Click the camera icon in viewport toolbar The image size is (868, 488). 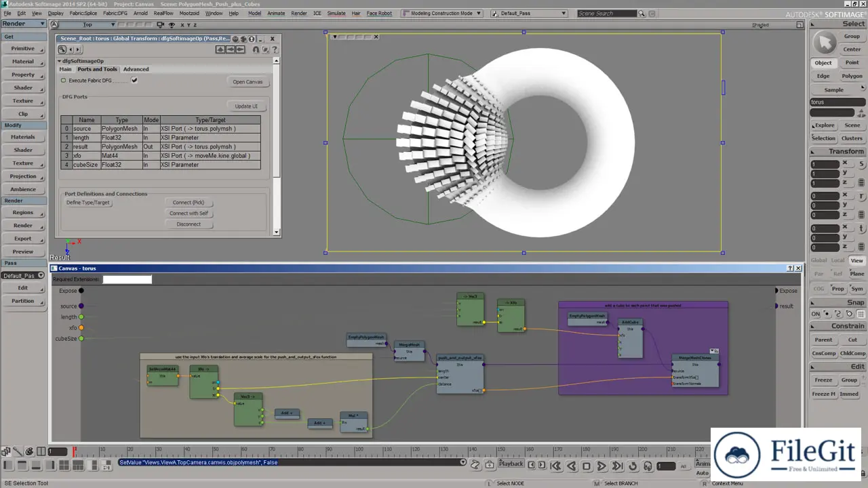click(161, 25)
